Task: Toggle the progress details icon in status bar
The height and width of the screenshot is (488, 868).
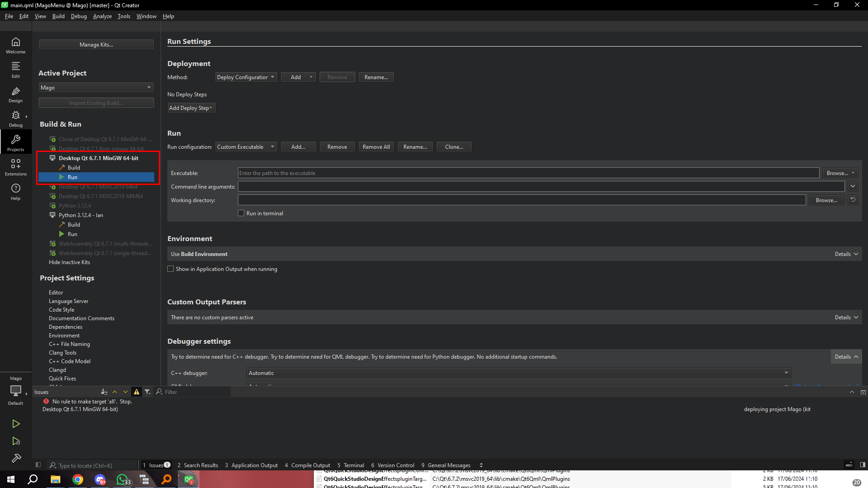Action: pyautogui.click(x=849, y=465)
